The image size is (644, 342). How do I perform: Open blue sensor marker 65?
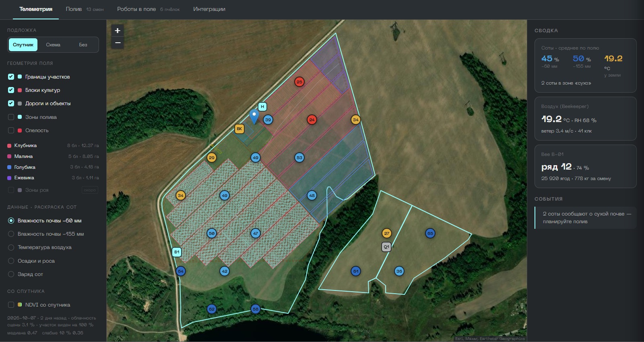(x=430, y=233)
